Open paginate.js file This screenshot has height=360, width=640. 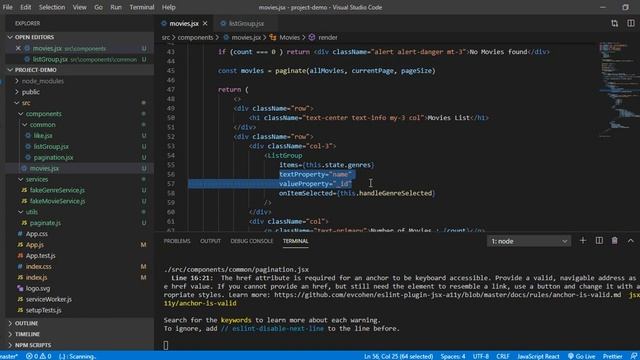click(x=80, y=223)
